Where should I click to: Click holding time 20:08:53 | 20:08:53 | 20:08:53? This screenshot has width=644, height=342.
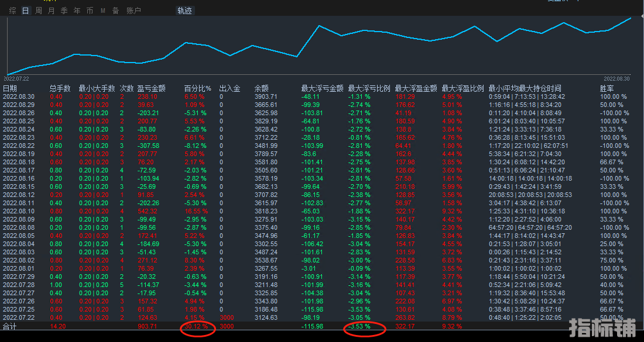coord(530,195)
